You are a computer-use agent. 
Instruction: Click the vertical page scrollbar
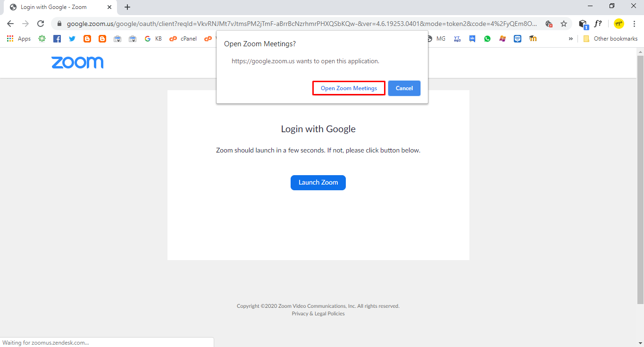point(640,179)
